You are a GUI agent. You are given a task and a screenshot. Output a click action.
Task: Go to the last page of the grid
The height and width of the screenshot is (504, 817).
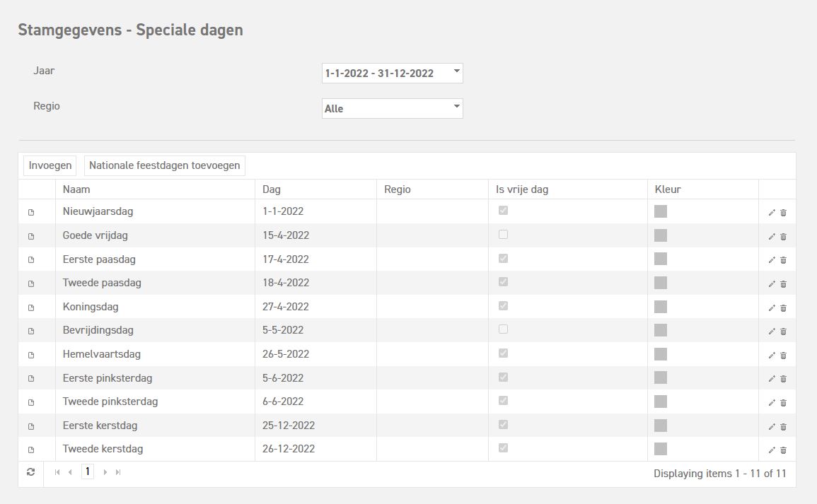pyautogui.click(x=118, y=472)
